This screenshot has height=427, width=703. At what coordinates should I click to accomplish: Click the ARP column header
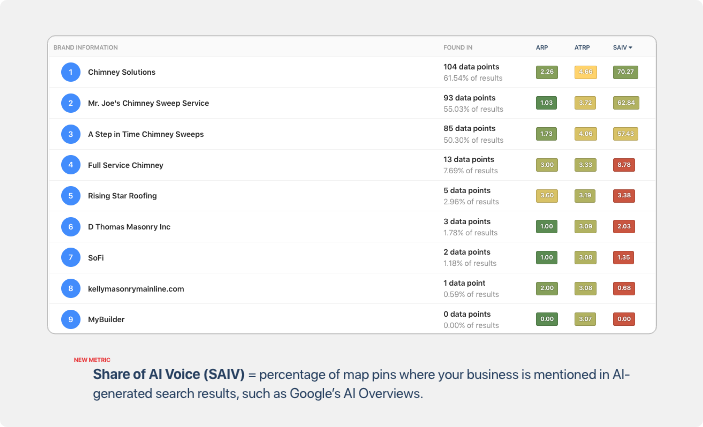tap(542, 48)
